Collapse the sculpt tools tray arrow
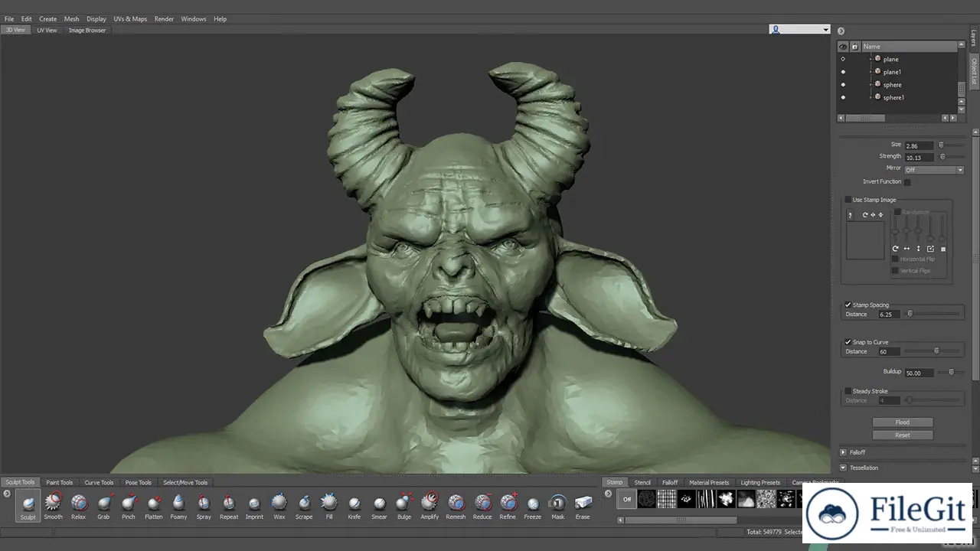 point(7,494)
